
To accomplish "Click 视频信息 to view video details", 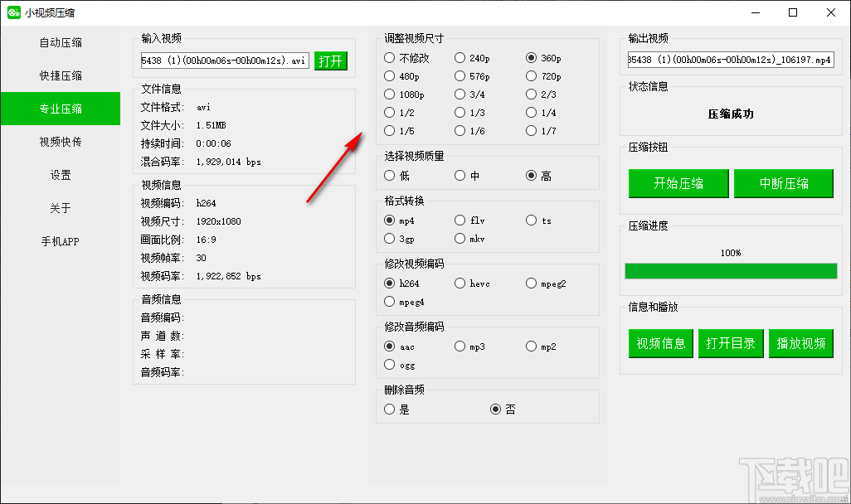I will (660, 342).
